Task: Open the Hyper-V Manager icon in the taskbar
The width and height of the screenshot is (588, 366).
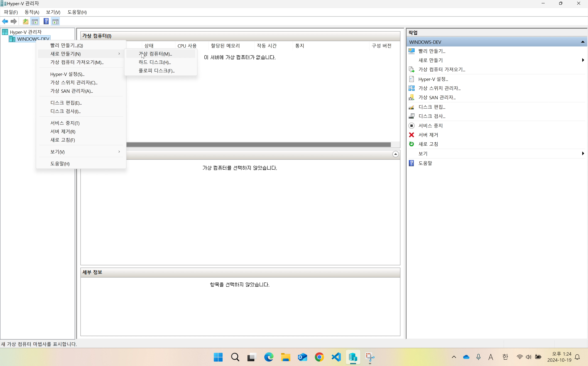Action: click(353, 357)
